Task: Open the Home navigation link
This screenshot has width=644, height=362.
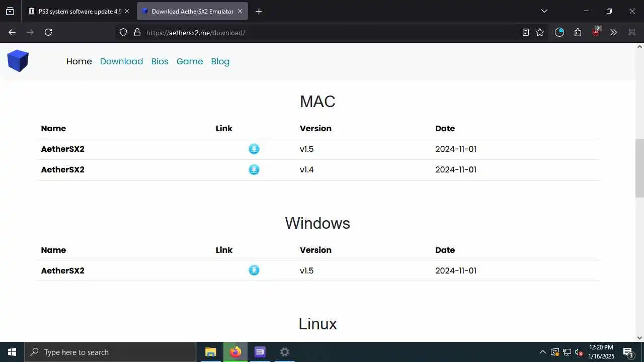Action: pyautogui.click(x=79, y=61)
